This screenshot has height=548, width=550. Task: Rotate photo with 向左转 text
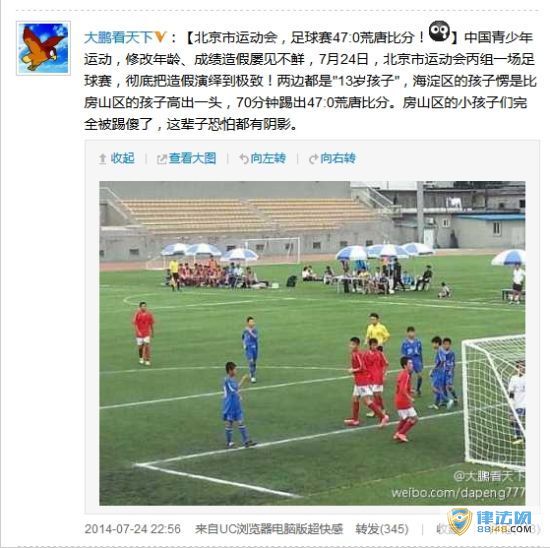click(268, 159)
